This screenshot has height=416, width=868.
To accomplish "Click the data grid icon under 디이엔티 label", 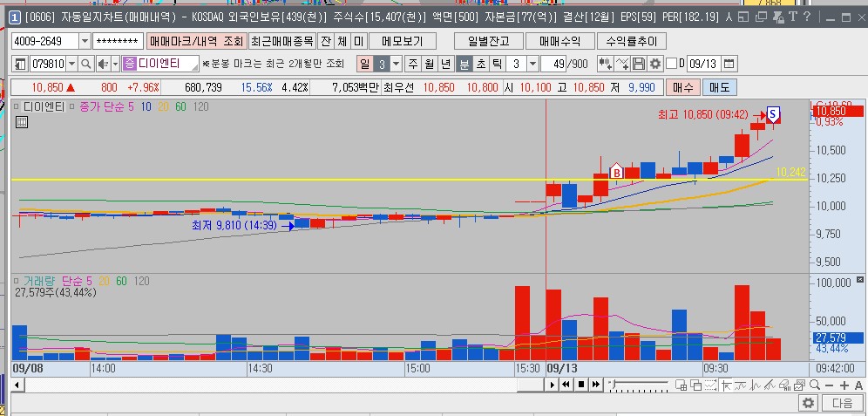I will click(22, 122).
